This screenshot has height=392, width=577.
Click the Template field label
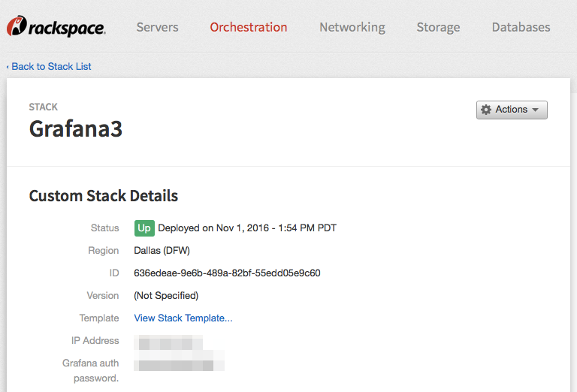pyautogui.click(x=99, y=318)
